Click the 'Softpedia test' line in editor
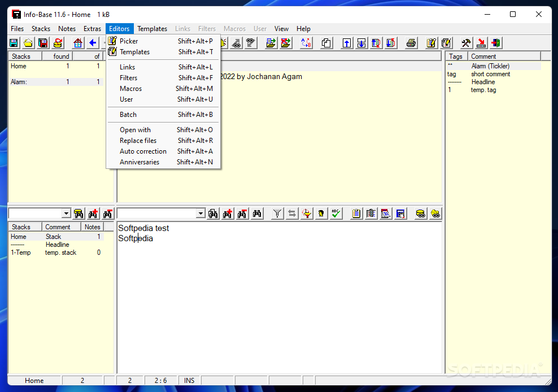The image size is (558, 392). pos(143,228)
